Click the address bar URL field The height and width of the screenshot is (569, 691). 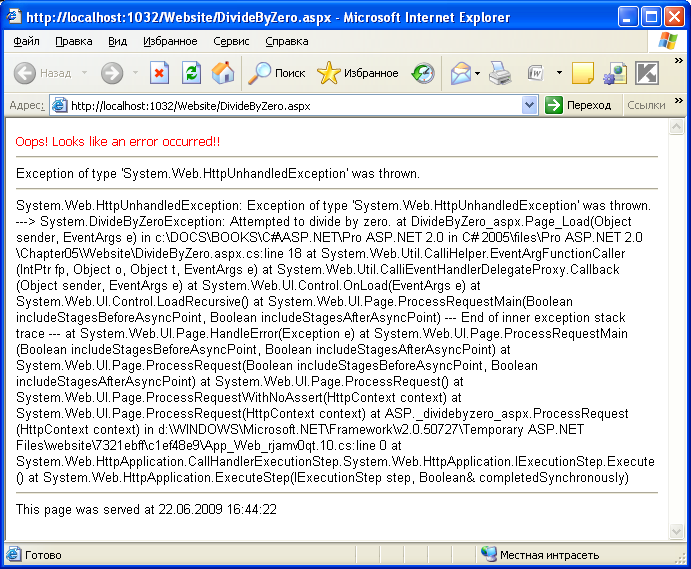pos(290,105)
